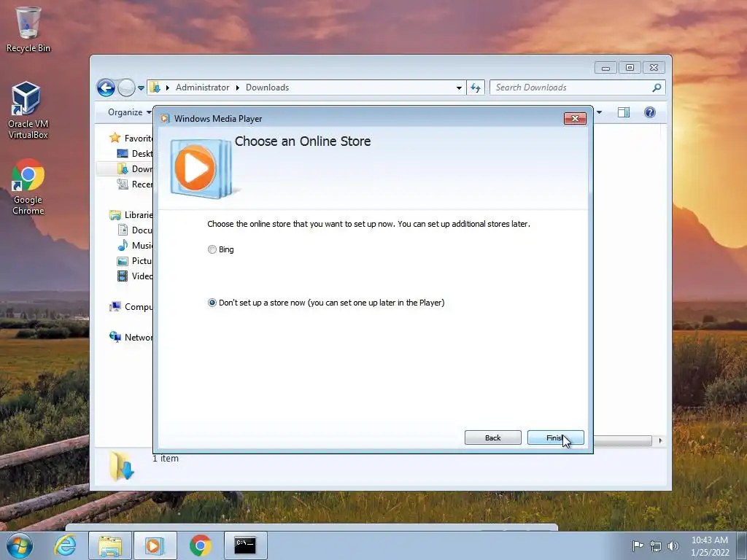Click the horizontal scrollbar right arrow in Explorer
747x560 pixels.
(x=660, y=440)
